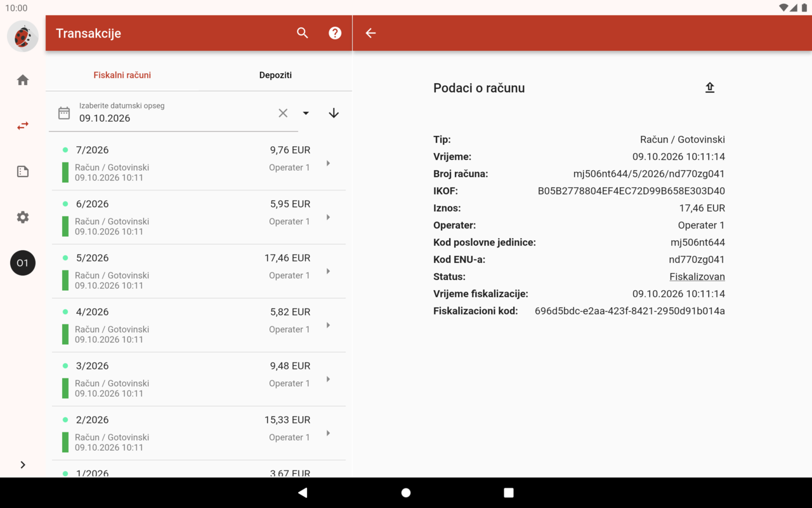
Task: Open invoice 3/2026 arrow
Action: pyautogui.click(x=328, y=379)
